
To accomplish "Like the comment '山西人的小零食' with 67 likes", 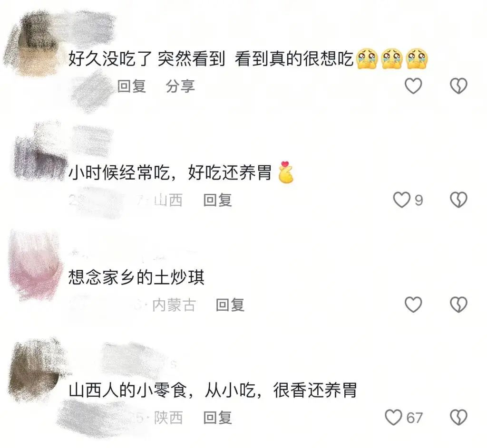I will click(x=393, y=417).
